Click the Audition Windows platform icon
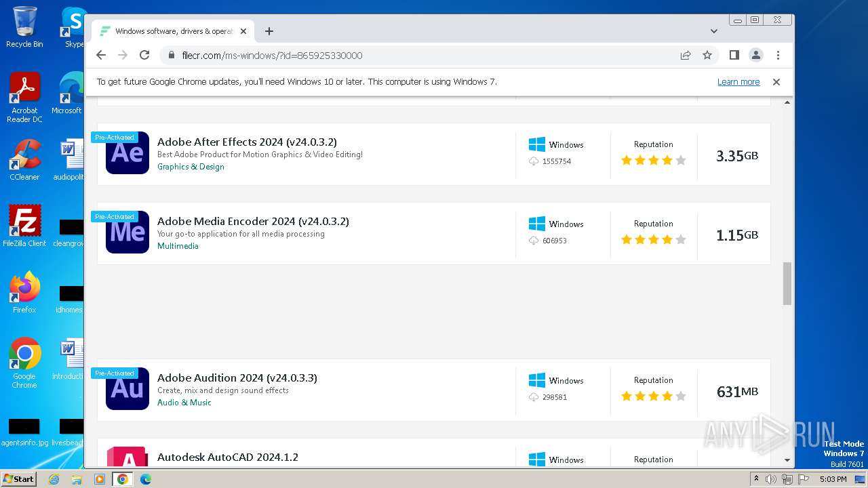The image size is (868, 488). tap(537, 380)
